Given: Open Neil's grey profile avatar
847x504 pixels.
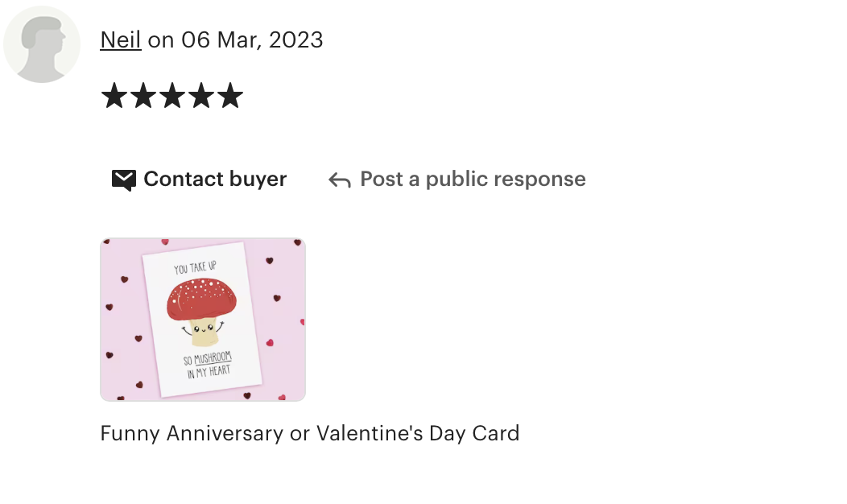Looking at the screenshot, I should (42, 44).
